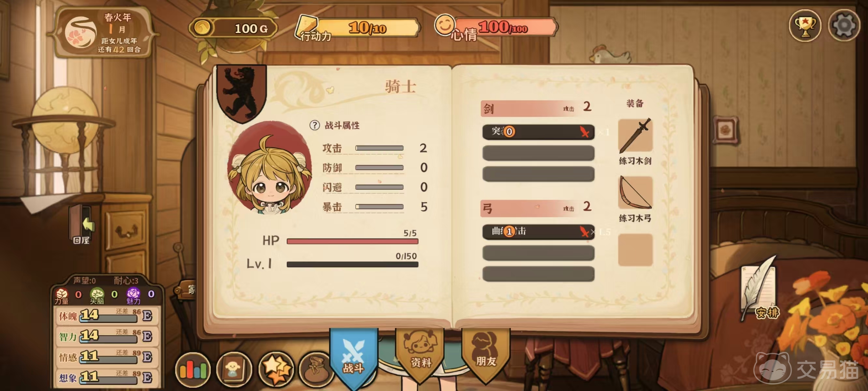This screenshot has height=391, width=868.
Task: Open the settings gear icon
Action: [844, 26]
